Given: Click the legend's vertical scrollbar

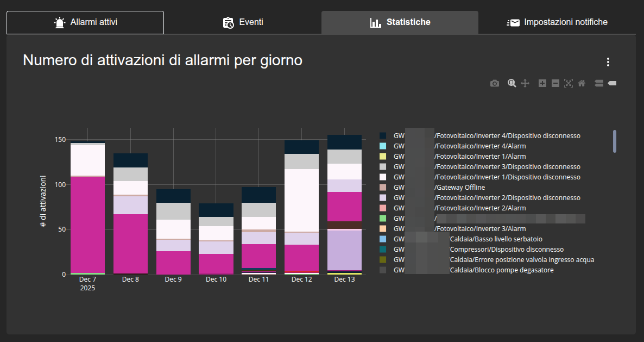Looking at the screenshot, I should [615, 141].
